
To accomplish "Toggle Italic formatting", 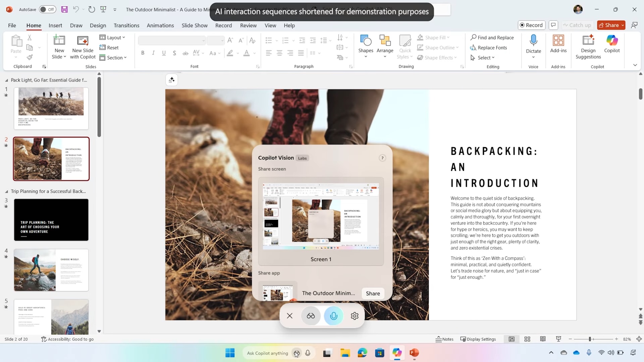I will (153, 53).
